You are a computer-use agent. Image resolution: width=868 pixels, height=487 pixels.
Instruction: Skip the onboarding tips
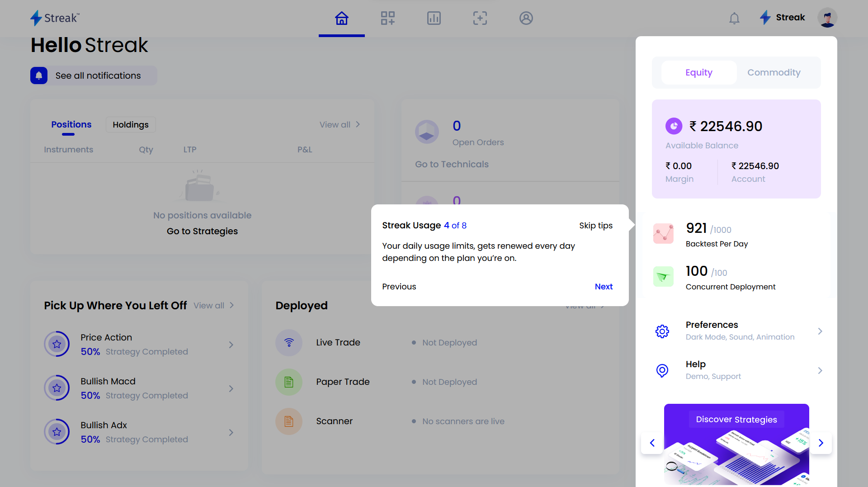[x=596, y=225]
